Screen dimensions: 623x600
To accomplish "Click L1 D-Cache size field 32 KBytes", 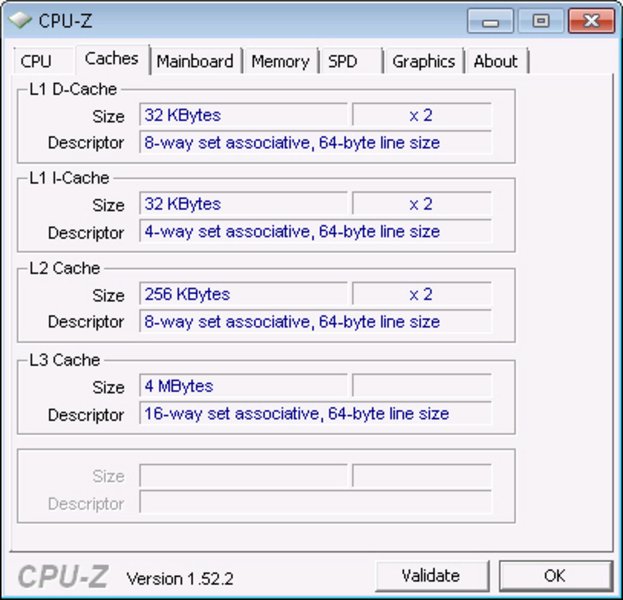I will pos(243,115).
